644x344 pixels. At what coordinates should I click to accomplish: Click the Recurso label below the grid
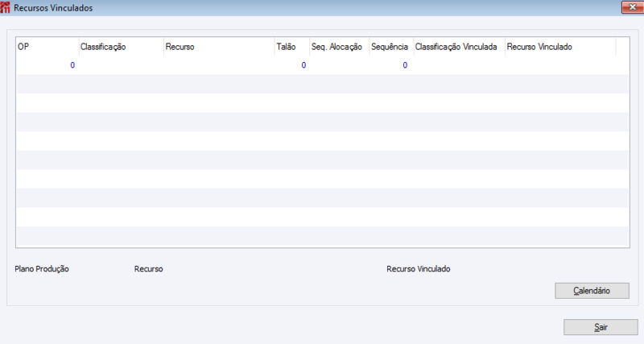149,269
